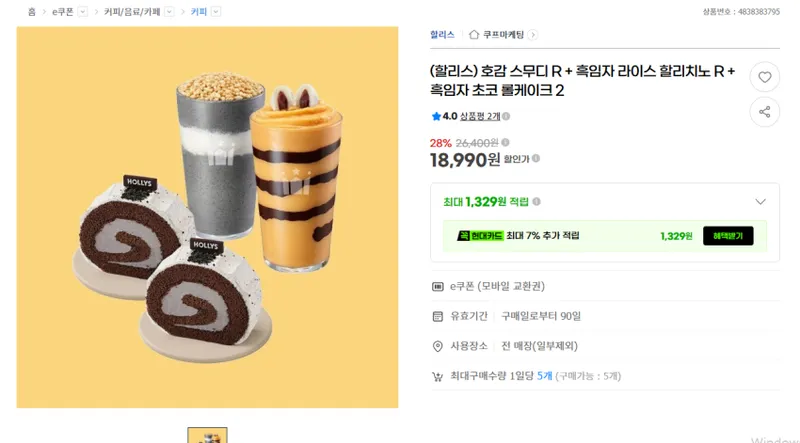Screen dimensions: 800x443
Task: Click the 혜택받기 button
Action: (x=728, y=236)
